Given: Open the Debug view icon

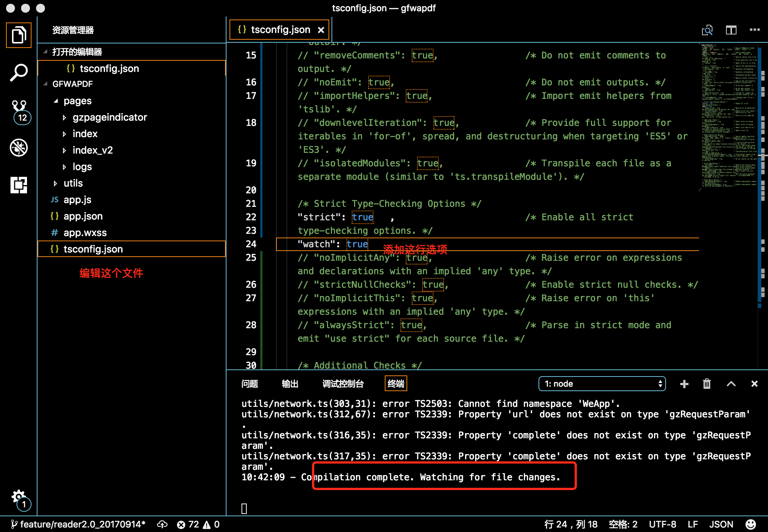Looking at the screenshot, I should (x=19, y=147).
